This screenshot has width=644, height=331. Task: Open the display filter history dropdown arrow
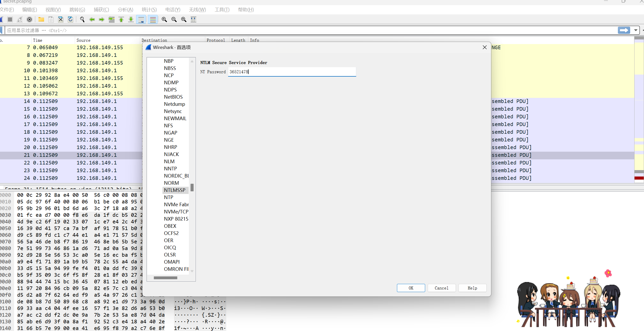(636, 30)
